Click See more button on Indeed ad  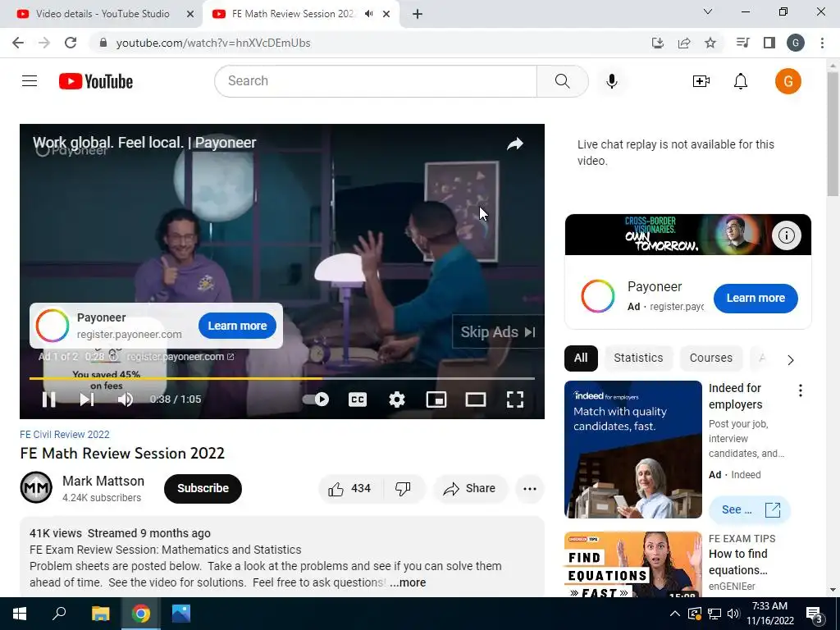click(x=750, y=509)
